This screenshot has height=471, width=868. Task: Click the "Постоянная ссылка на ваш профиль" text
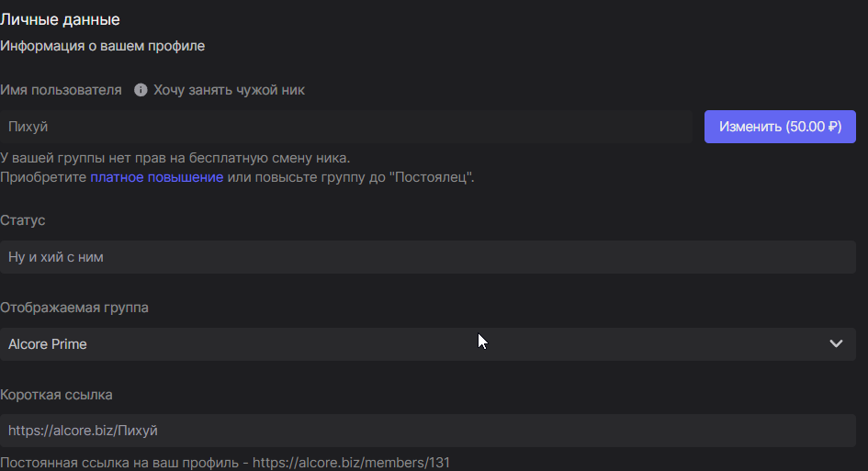119,463
